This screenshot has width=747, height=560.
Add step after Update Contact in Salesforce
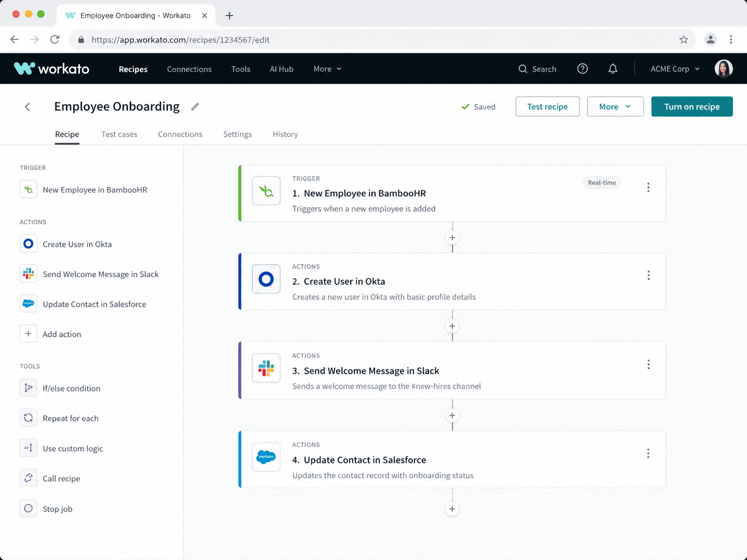point(452,509)
